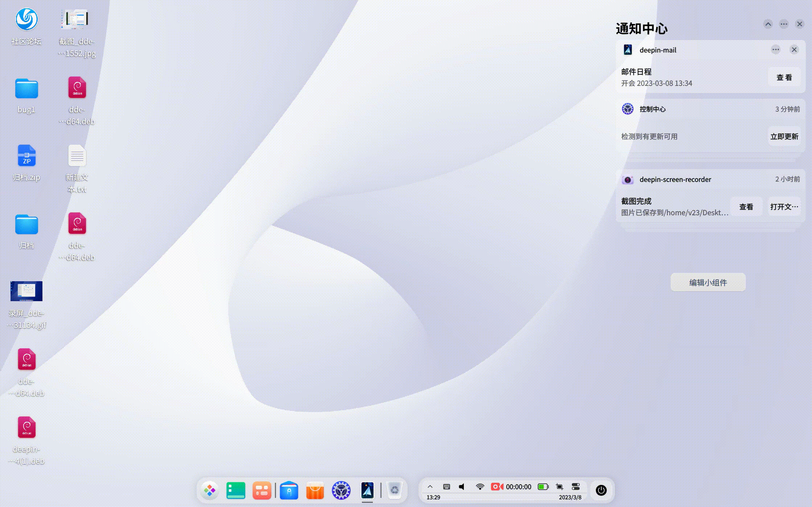Image resolution: width=812 pixels, height=507 pixels.
Task: Click the battery indicator in tray
Action: 543,487
